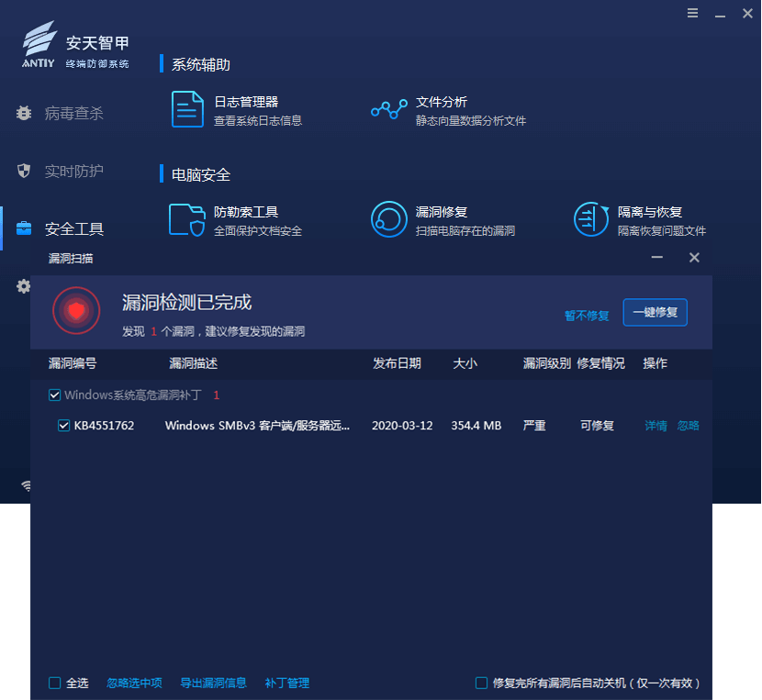This screenshot has width=762, height=700.
Task: Click the 354.4 MB size cell
Action: click(x=476, y=426)
